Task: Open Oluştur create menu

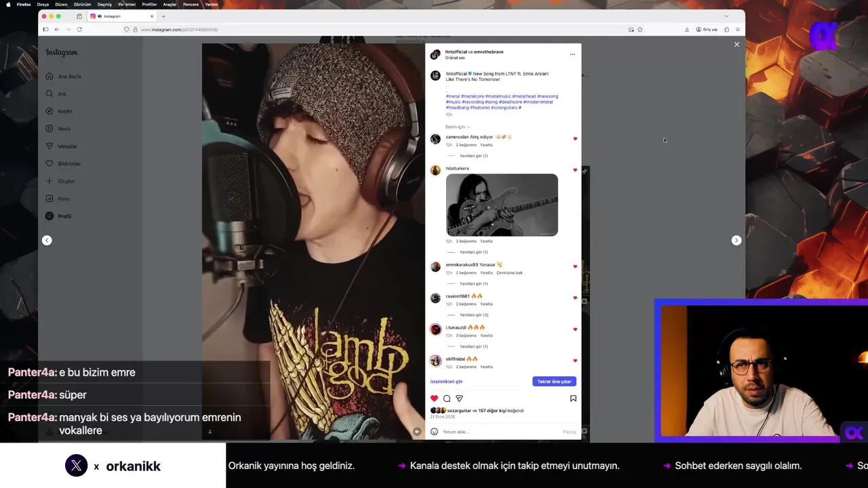Action: 60,181
